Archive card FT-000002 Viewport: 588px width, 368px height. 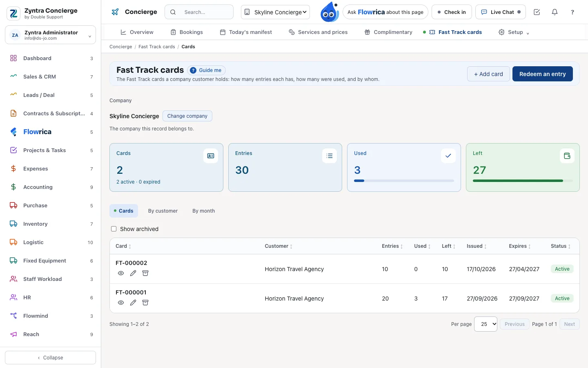[x=145, y=273]
